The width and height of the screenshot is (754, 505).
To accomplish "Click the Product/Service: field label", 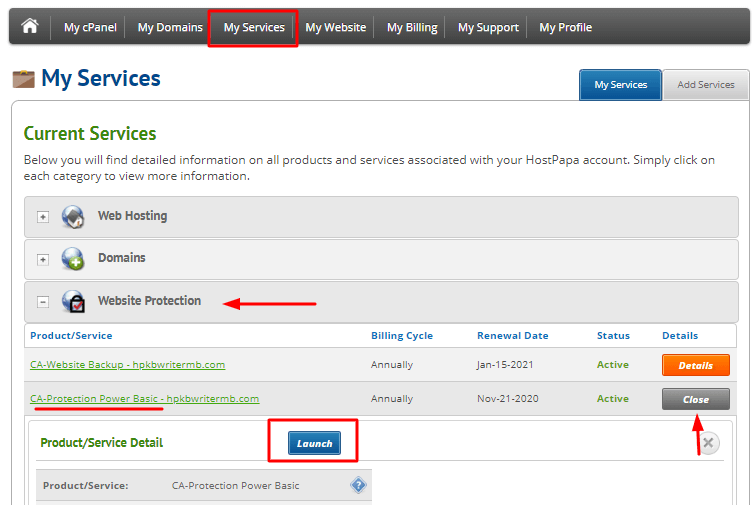I will pyautogui.click(x=86, y=486).
